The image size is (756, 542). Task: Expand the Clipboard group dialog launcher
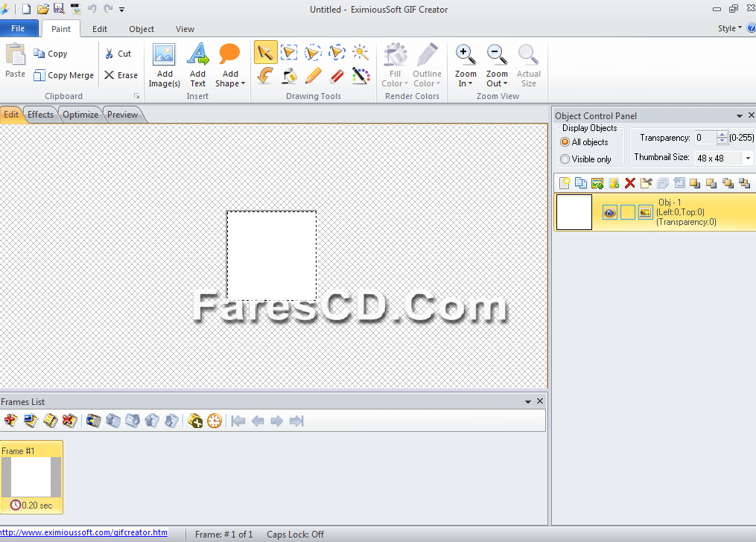click(137, 96)
